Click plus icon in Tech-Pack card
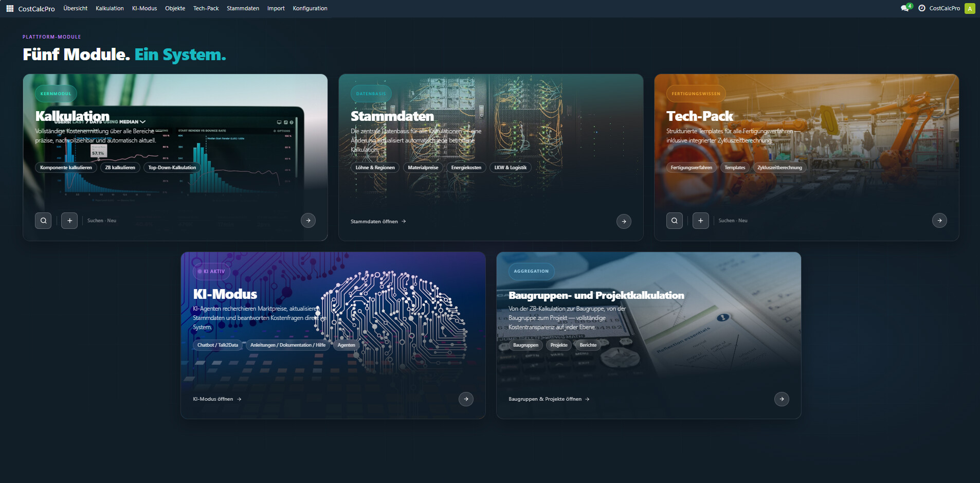 click(700, 221)
